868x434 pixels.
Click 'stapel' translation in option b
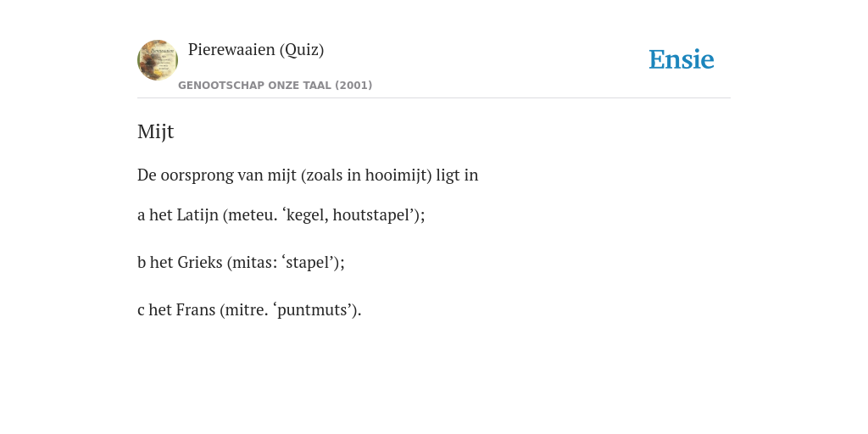pos(310,263)
